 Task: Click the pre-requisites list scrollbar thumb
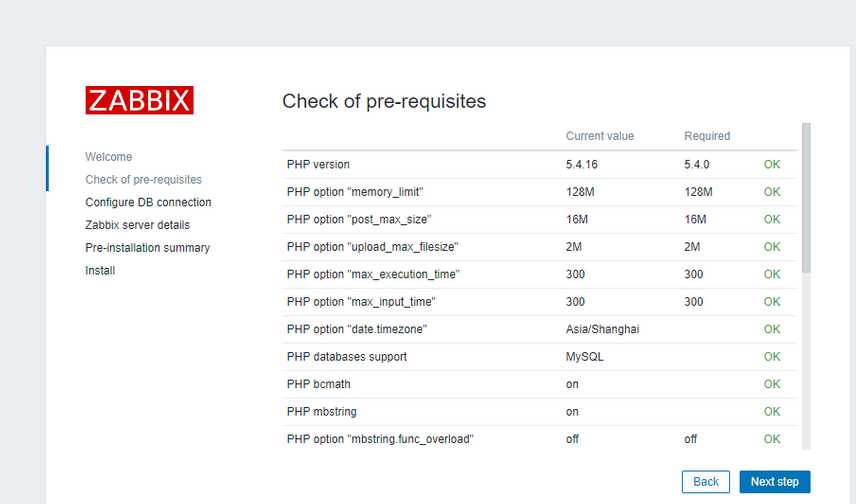[x=806, y=198]
